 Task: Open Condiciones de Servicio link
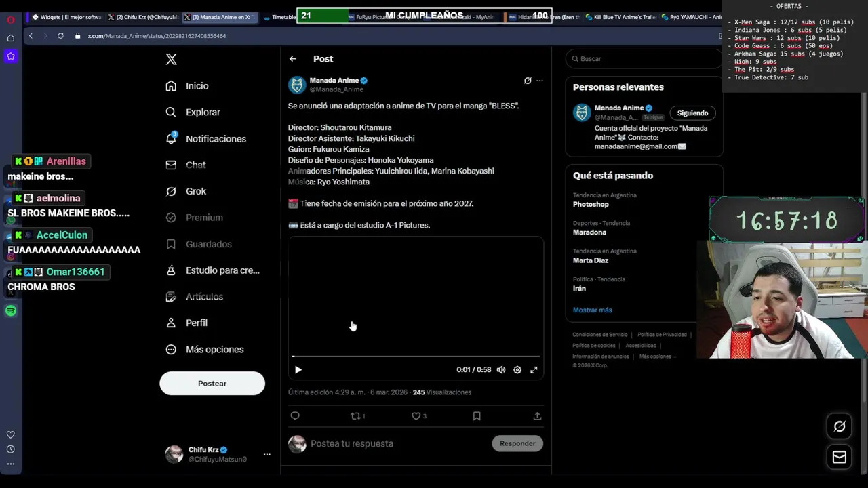pos(599,335)
